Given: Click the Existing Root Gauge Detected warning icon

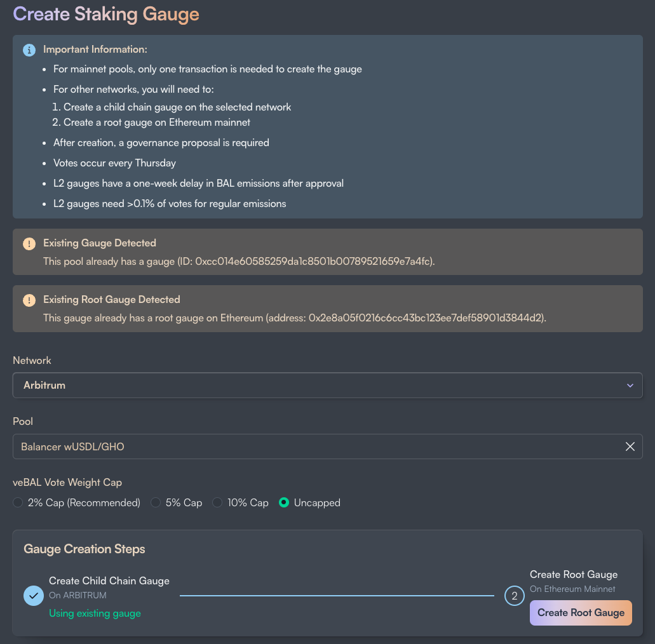Looking at the screenshot, I should 29,300.
